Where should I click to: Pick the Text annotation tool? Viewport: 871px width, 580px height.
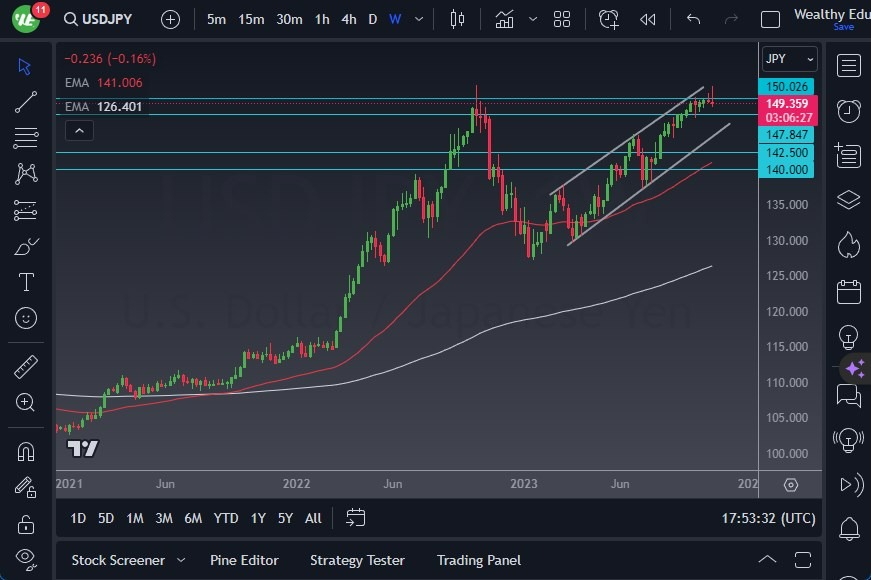[25, 282]
